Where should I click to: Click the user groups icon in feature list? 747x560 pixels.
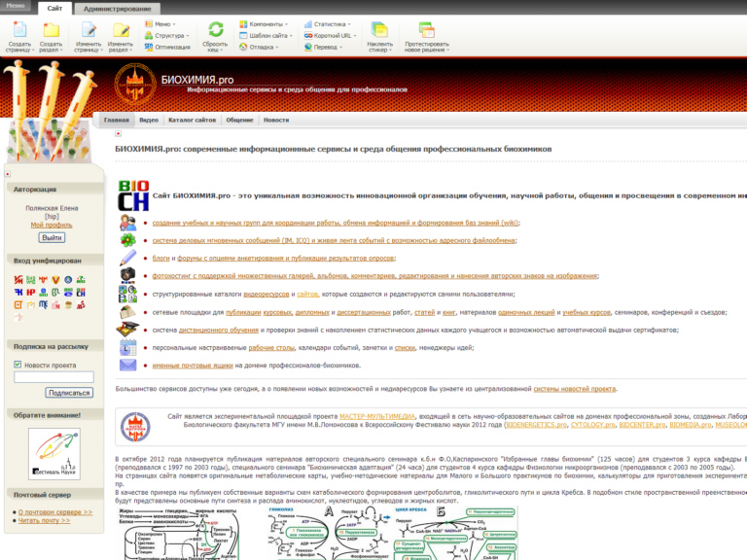pyautogui.click(x=127, y=223)
